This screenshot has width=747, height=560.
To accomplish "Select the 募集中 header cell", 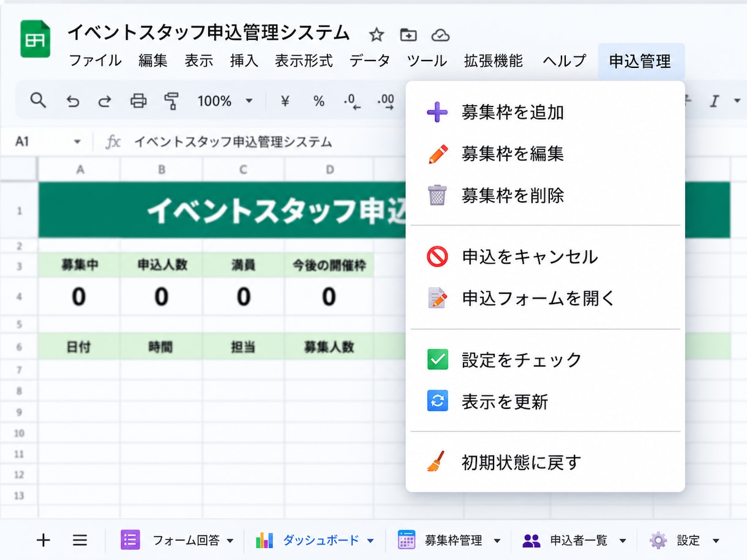I will [x=80, y=265].
